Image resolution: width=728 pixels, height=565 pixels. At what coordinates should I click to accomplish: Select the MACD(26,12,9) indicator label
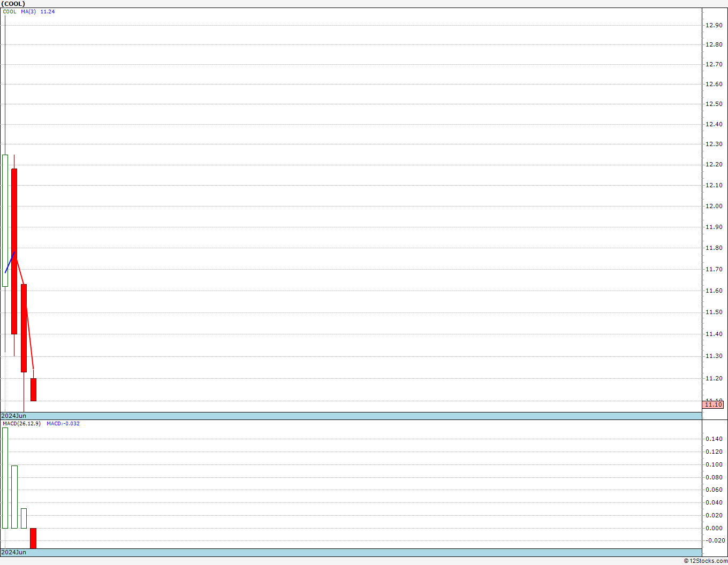[x=21, y=424]
